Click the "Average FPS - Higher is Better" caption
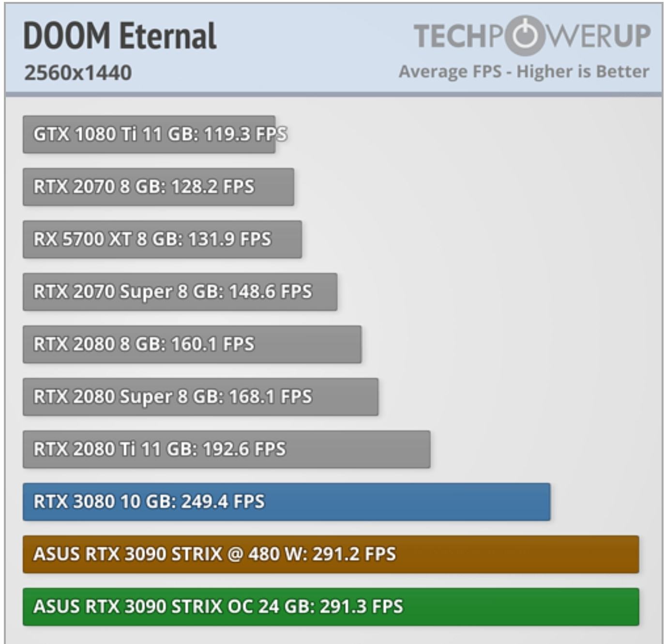Screen dimensions: 664x644 pyautogui.click(x=524, y=72)
